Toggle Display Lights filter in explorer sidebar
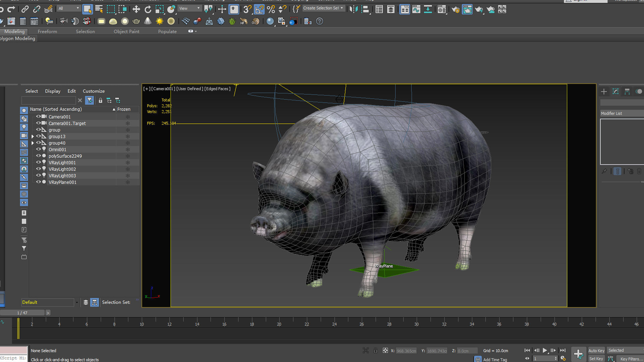The height and width of the screenshot is (362, 644). [x=24, y=127]
